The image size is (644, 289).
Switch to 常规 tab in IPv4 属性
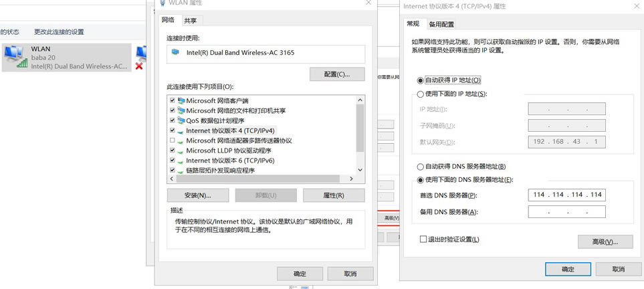[413, 24]
